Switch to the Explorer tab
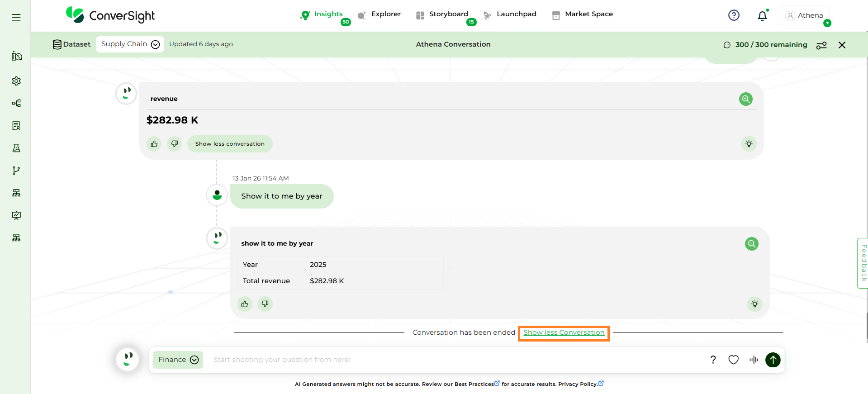This screenshot has height=394, width=868. click(385, 14)
